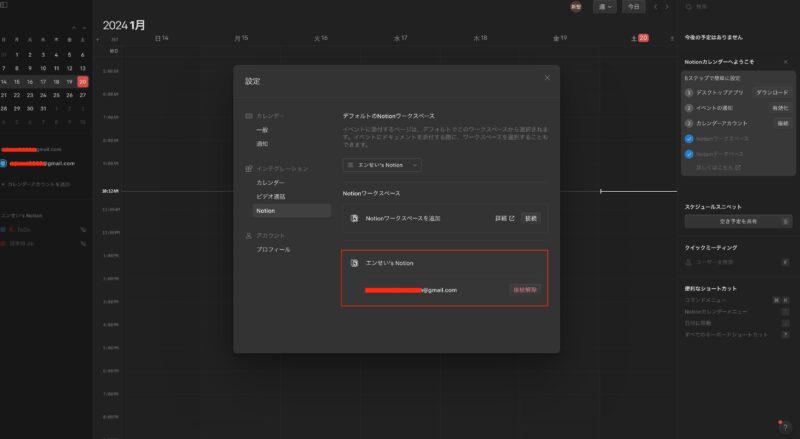Click ダウンロード for デスクトップアプリ
800x439 pixels.
click(x=772, y=92)
